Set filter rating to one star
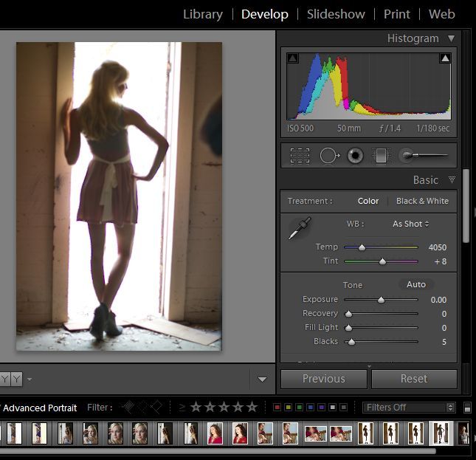This screenshot has width=476, height=460. tap(196, 407)
